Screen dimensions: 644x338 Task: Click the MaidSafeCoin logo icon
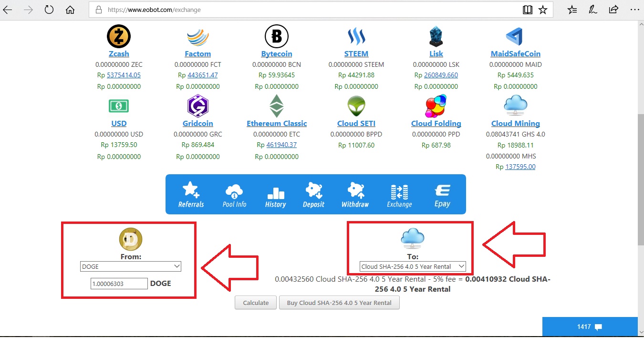(515, 37)
